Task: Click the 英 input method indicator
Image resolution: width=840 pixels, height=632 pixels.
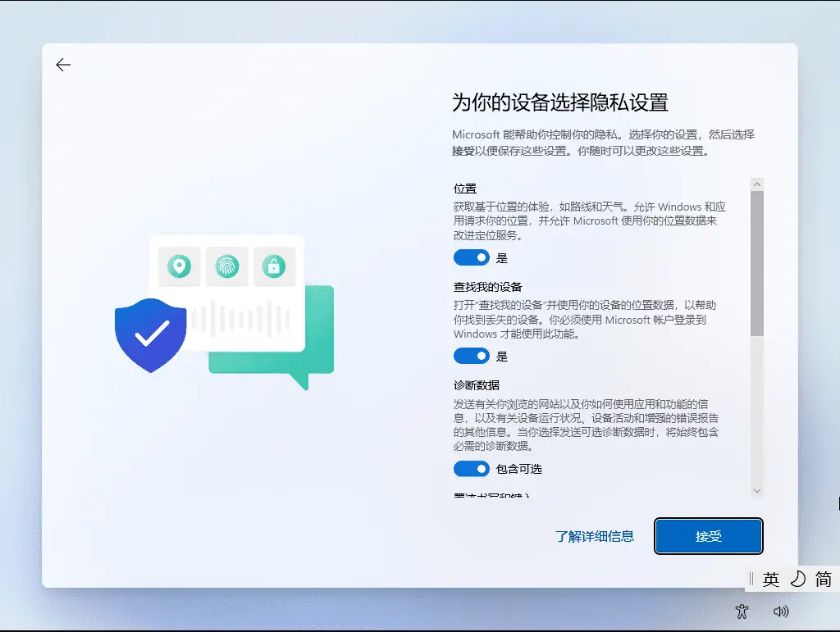Action: tap(769, 580)
